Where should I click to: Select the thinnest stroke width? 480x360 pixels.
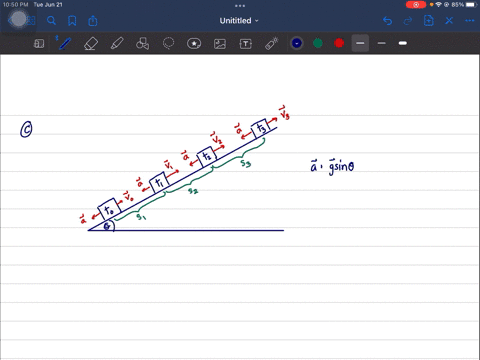360,43
